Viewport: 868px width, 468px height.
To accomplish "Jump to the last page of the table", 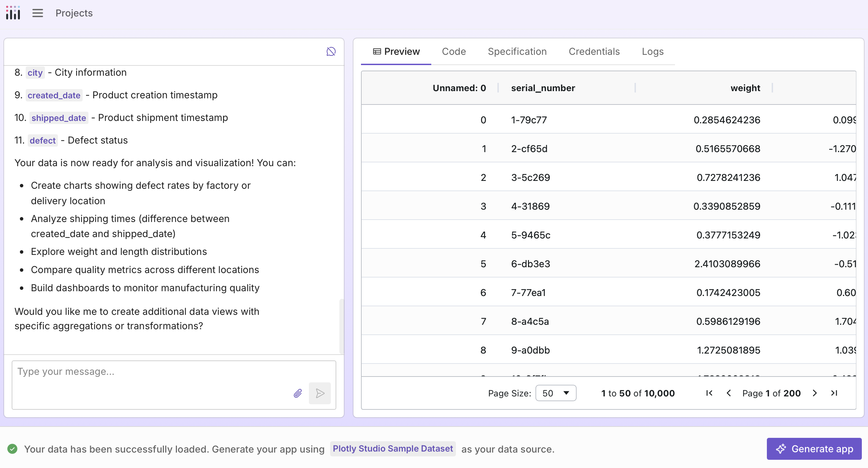I will 834,393.
